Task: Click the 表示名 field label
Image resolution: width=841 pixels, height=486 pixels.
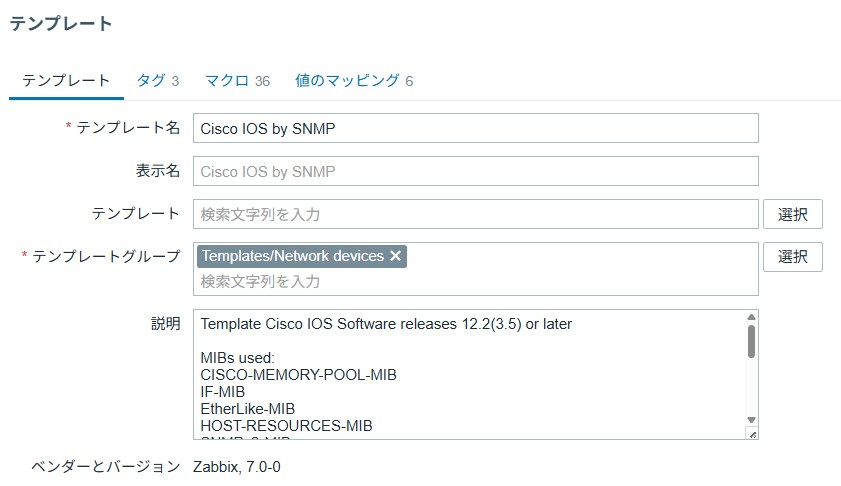Action: tap(158, 171)
